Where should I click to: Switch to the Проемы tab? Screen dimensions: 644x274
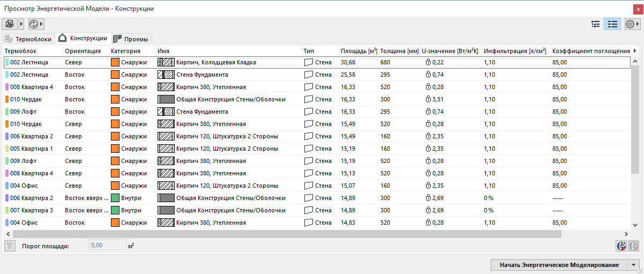pos(132,39)
